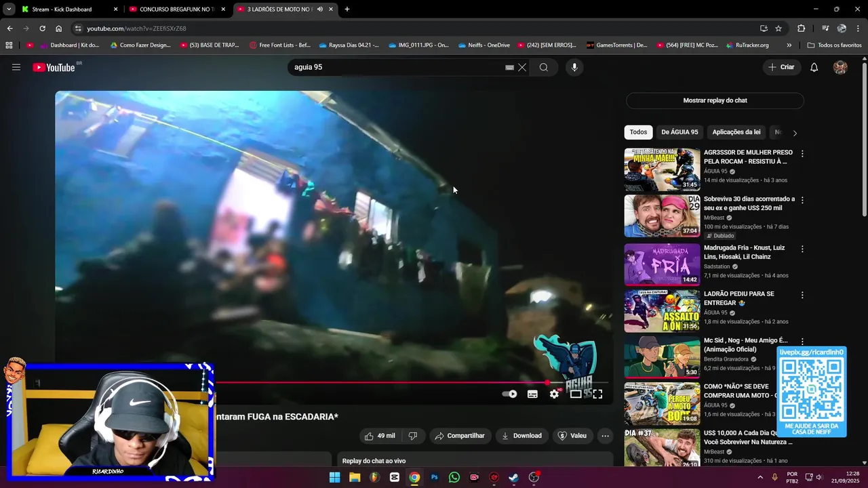Click the Criar button

[781, 67]
